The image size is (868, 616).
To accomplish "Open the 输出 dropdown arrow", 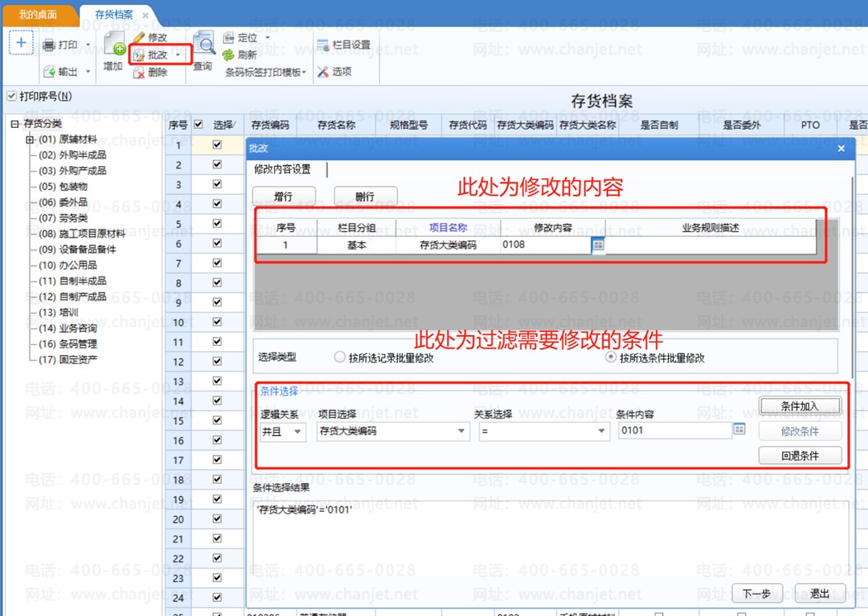I will click(88, 72).
